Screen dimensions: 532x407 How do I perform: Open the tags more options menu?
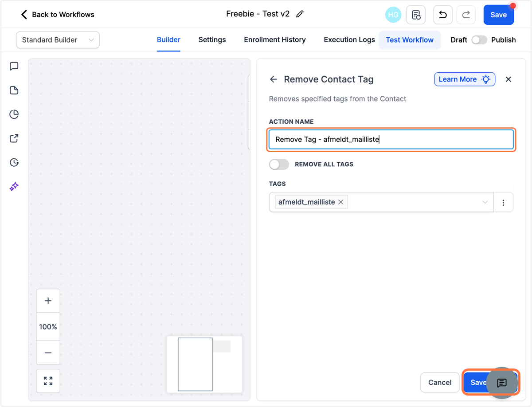pyautogui.click(x=503, y=202)
